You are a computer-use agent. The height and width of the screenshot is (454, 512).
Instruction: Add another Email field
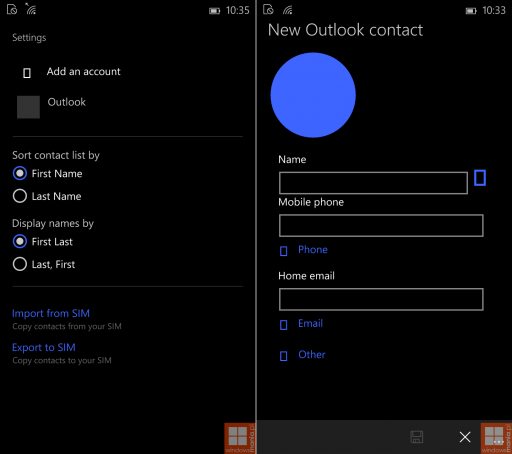point(310,323)
